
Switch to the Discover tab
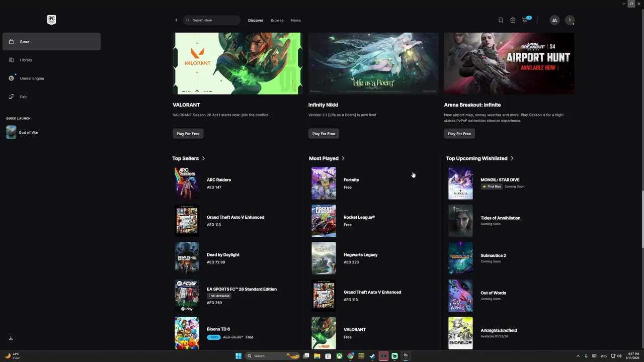coord(256,20)
